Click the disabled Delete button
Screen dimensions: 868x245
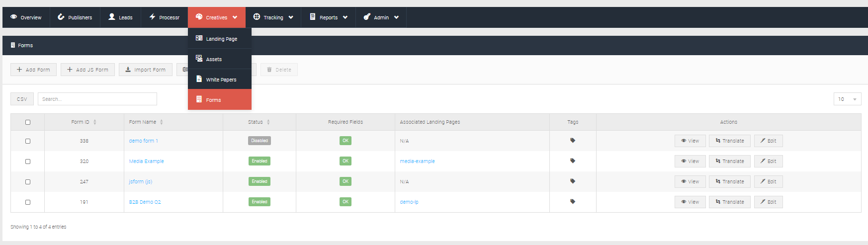click(279, 70)
